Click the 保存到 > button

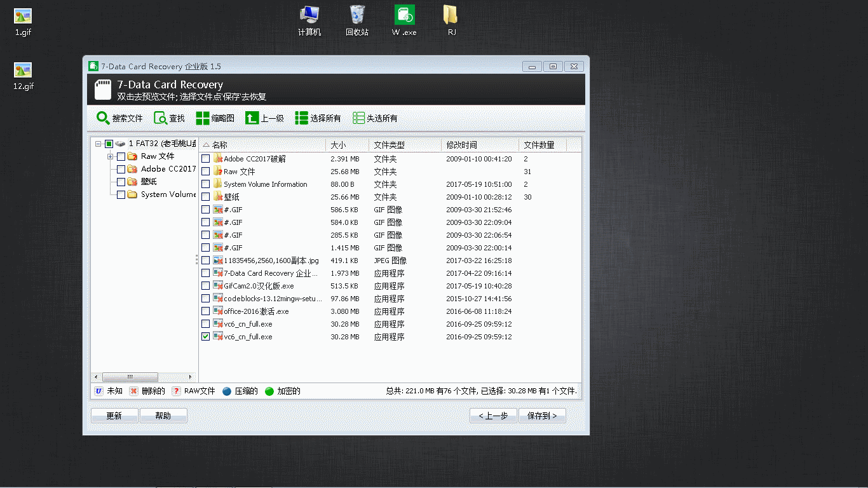pos(542,416)
